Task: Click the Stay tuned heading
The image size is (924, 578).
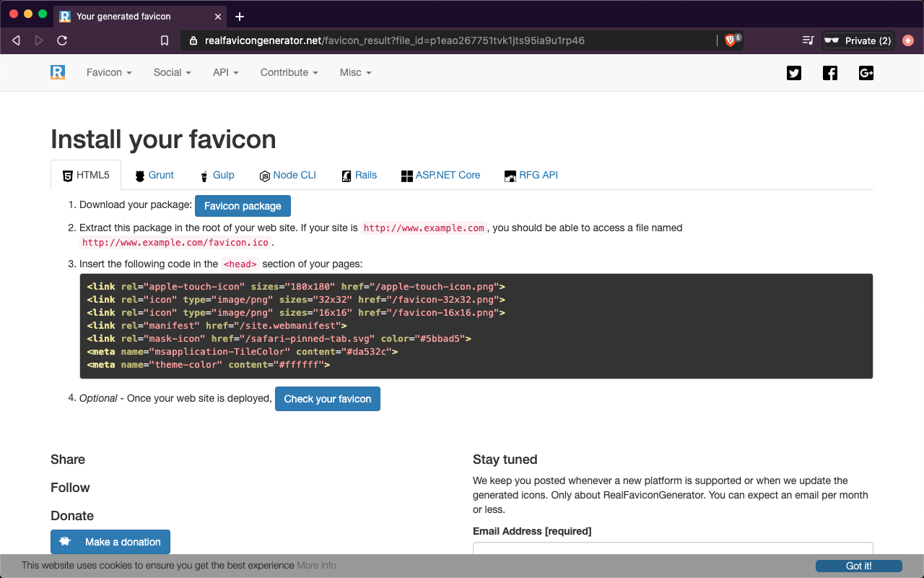Action: click(x=505, y=460)
